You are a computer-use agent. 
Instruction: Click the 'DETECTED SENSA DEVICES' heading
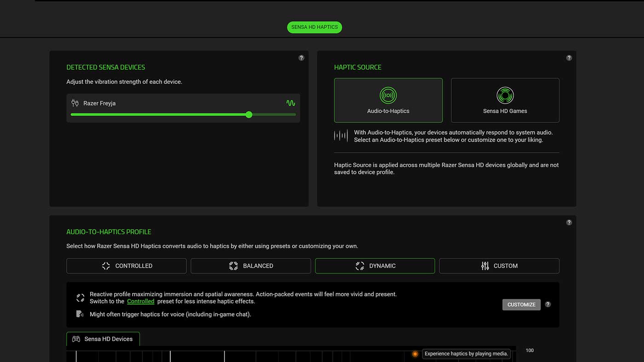point(106,67)
